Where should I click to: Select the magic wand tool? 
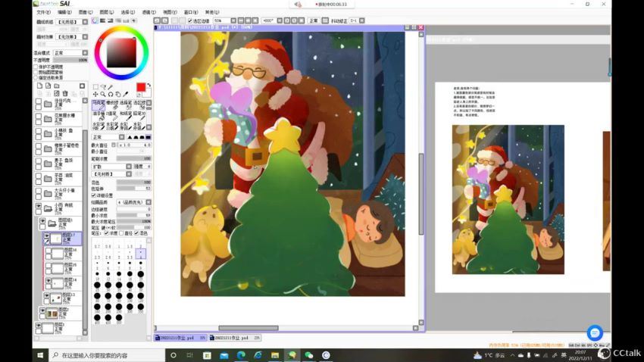pyautogui.click(x=111, y=87)
